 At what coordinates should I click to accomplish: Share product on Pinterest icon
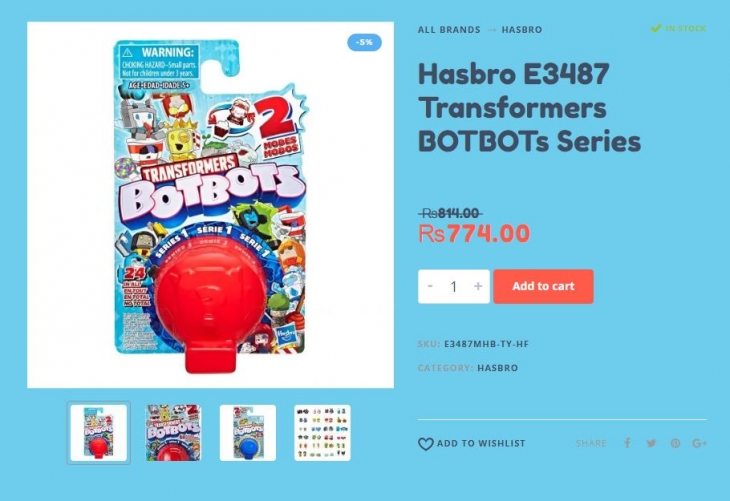(x=675, y=443)
